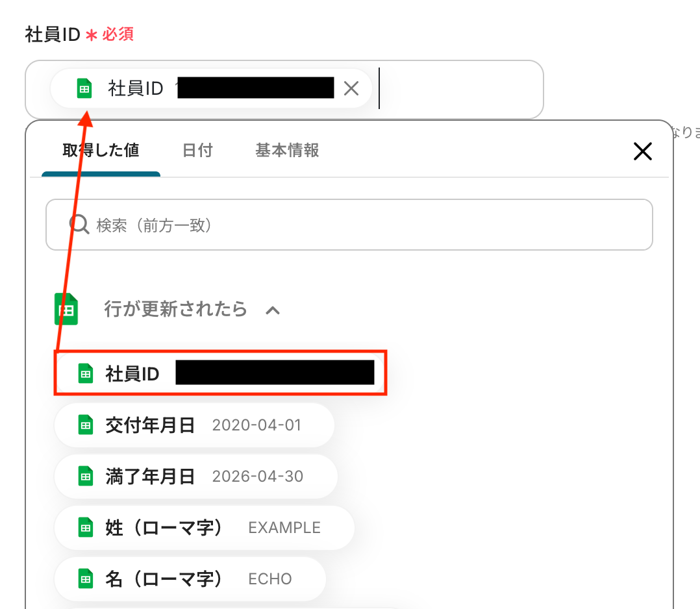Click the search magnifier icon
This screenshot has width=700, height=609.
[79, 224]
